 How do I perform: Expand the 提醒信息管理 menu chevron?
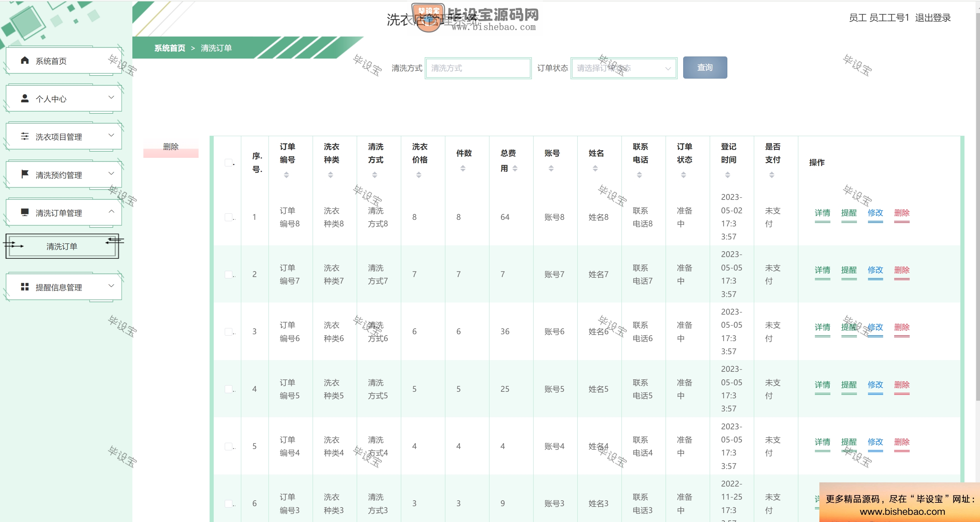111,286
